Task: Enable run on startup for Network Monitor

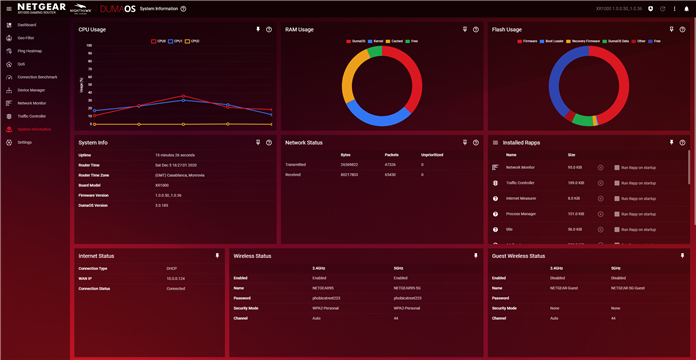Action: [617, 168]
